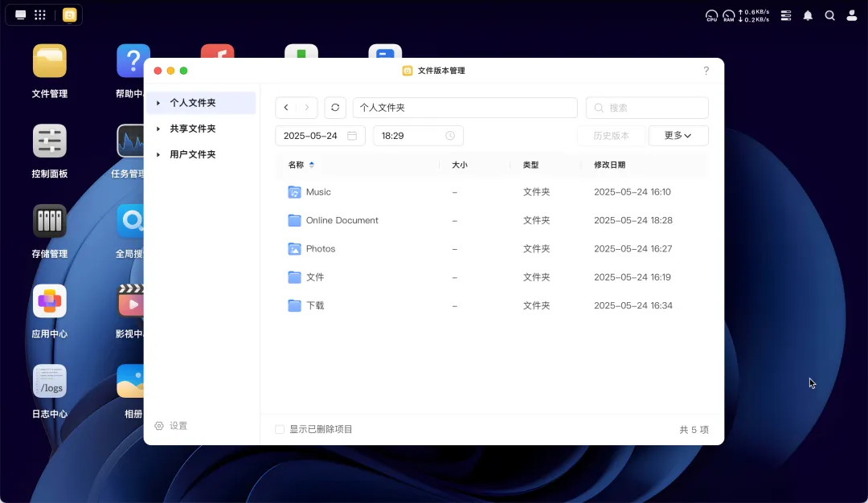
Task: View RAM usage indicator in top bar
Action: [x=728, y=15]
